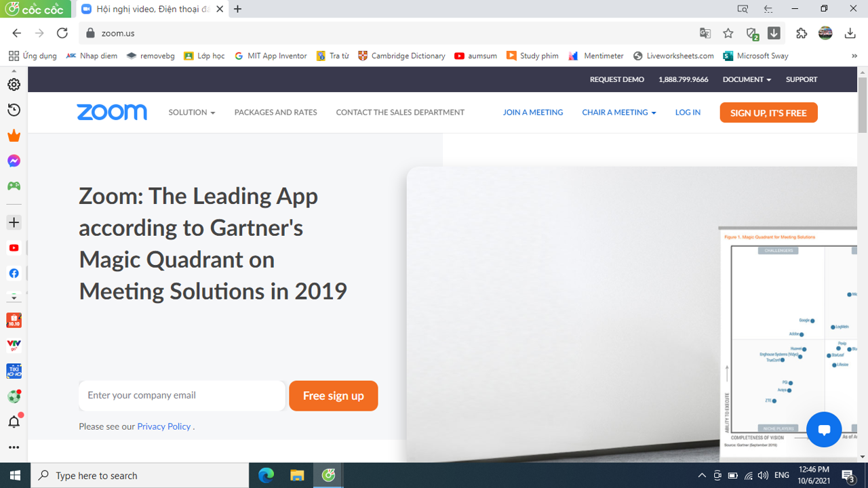Screen dimensions: 868x488
Task: Go back to the previous page
Action: point(17,33)
